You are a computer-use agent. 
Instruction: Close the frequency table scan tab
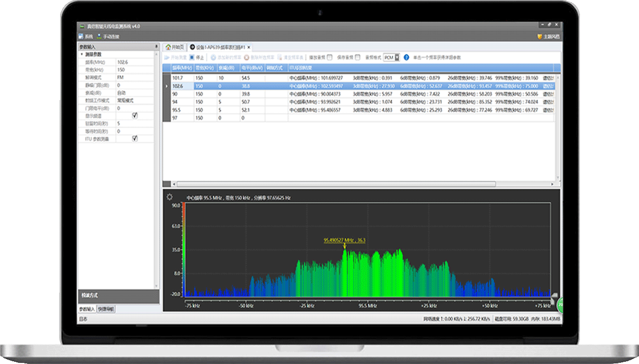click(x=249, y=47)
